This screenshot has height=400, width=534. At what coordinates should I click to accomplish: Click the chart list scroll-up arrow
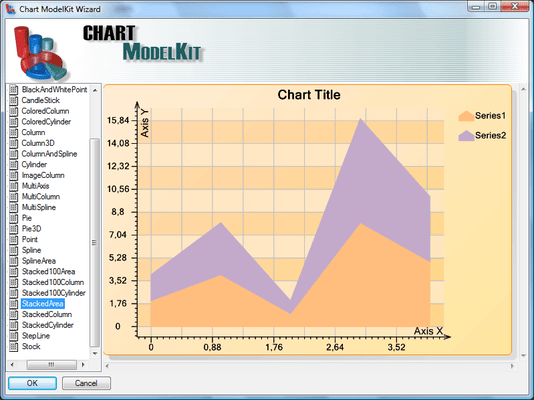(x=95, y=90)
